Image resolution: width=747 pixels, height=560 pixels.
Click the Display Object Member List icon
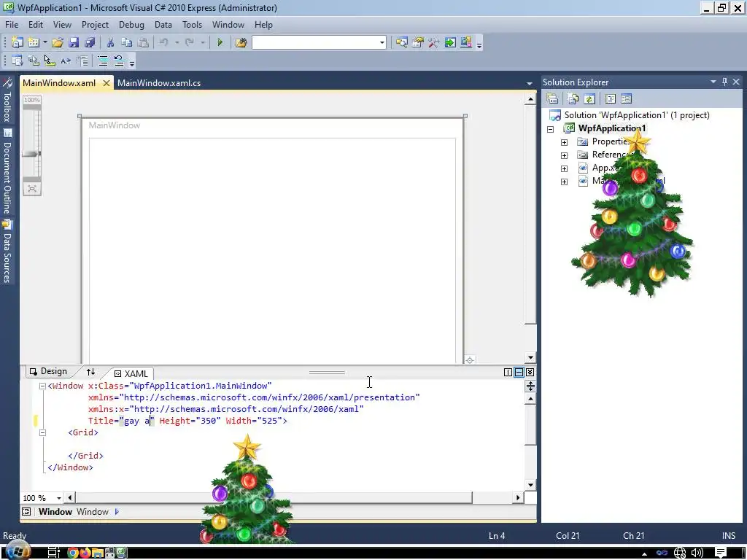point(18,61)
